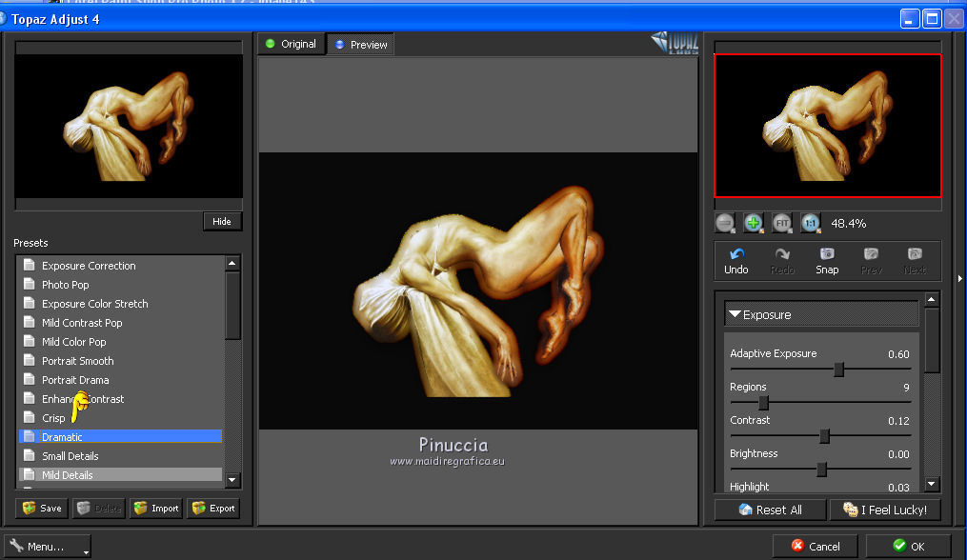Click the Portrait Drama preset page icon
This screenshot has height=560, width=967.
29,379
